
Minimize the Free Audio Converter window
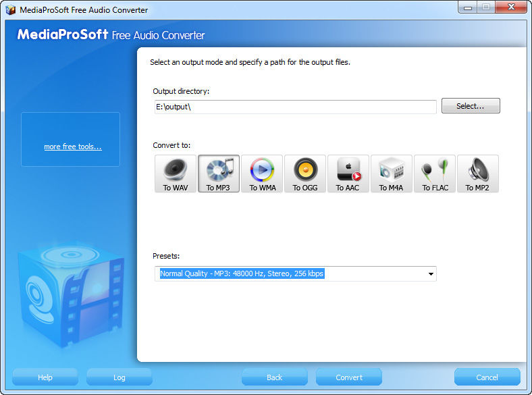468,7
